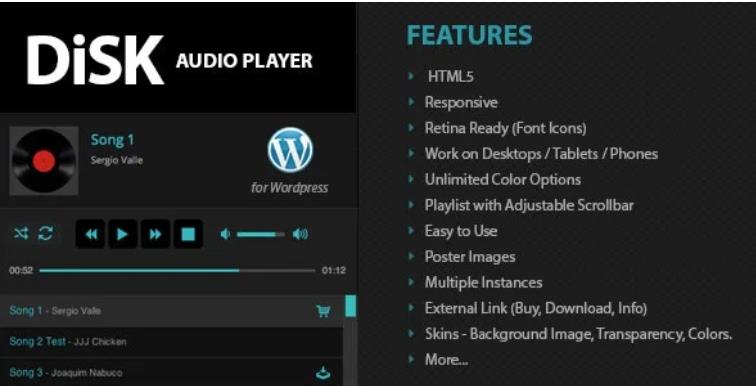Click the Multiple Instances item
The width and height of the screenshot is (756, 386).
(483, 282)
